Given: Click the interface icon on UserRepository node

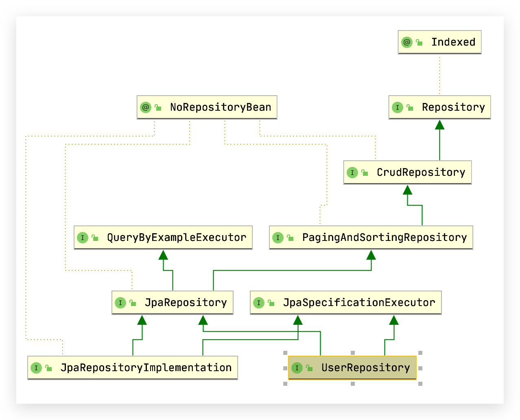Looking at the screenshot, I should pyautogui.click(x=297, y=368).
